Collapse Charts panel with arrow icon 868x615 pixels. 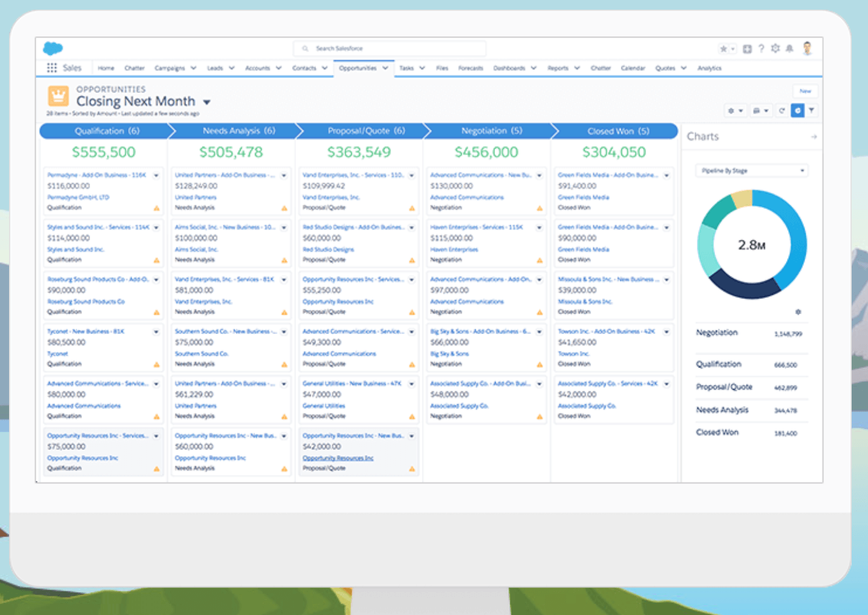[x=814, y=137]
